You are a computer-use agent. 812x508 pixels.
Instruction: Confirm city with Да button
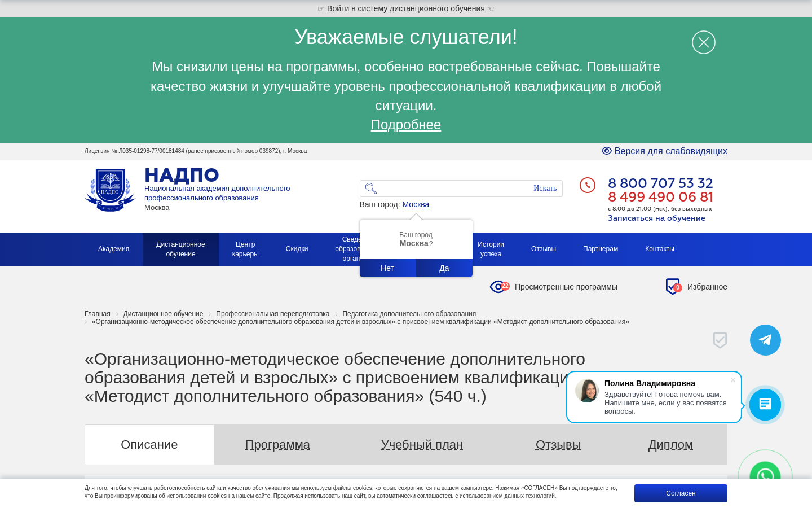point(444,268)
